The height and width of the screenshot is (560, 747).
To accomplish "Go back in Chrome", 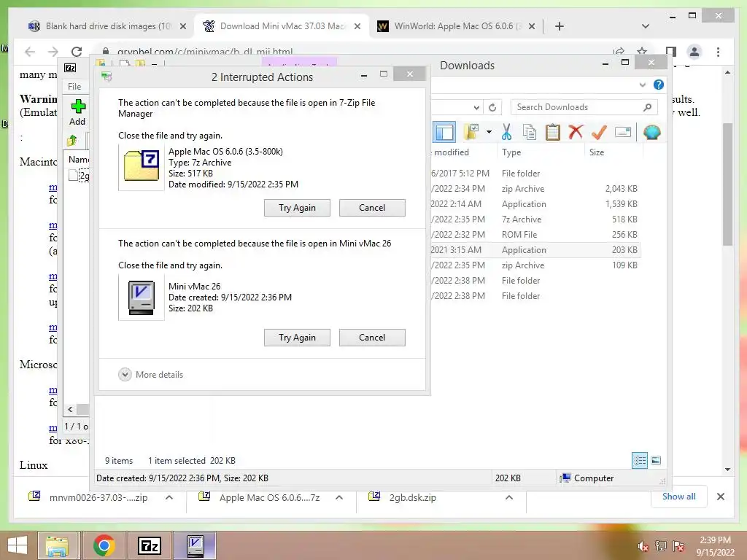I will [x=29, y=52].
